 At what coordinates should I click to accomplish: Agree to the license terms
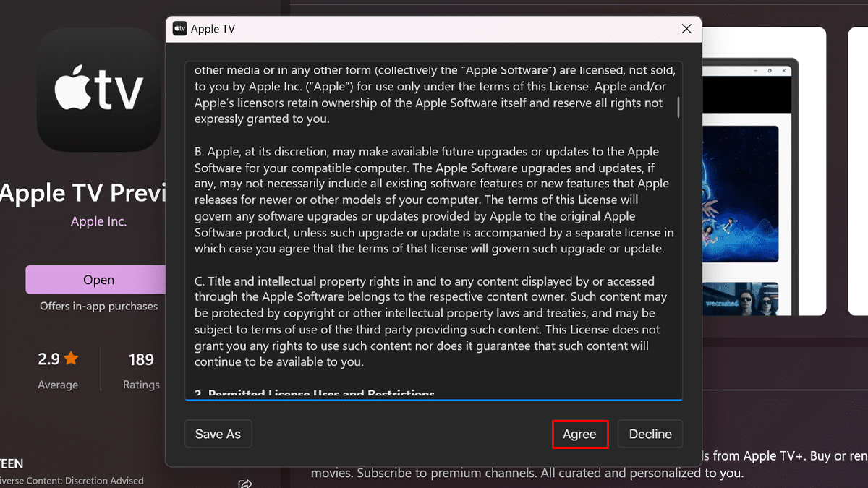pos(579,434)
